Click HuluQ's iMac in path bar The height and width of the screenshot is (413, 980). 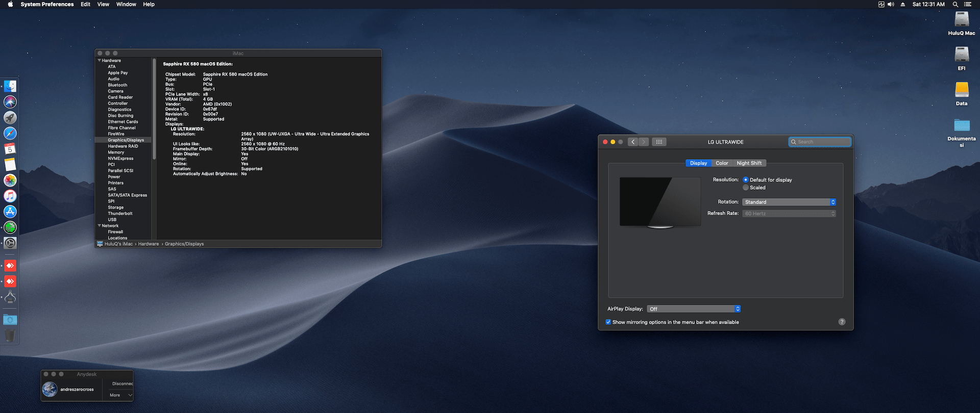(x=118, y=244)
